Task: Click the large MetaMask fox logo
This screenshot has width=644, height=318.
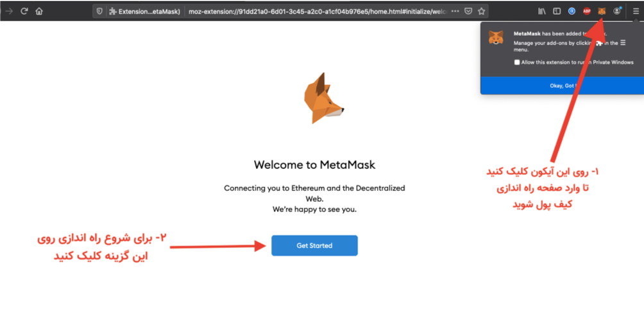Action: [323, 98]
